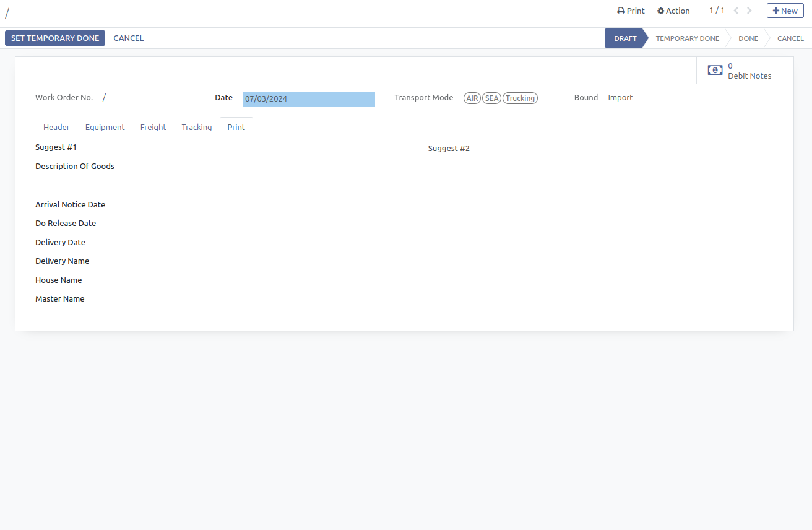Cancel the work order
This screenshot has width=812, height=530.
(128, 38)
